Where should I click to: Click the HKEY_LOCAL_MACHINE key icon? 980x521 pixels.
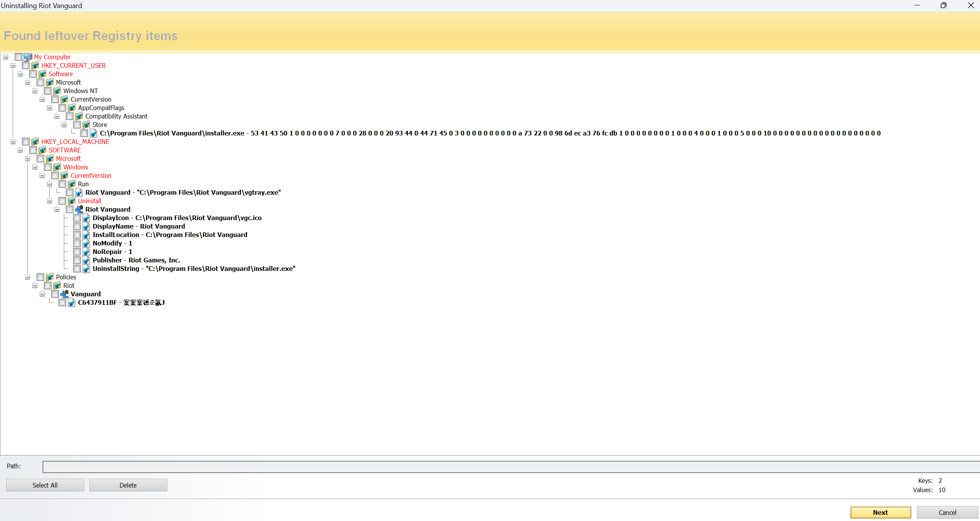click(35, 142)
